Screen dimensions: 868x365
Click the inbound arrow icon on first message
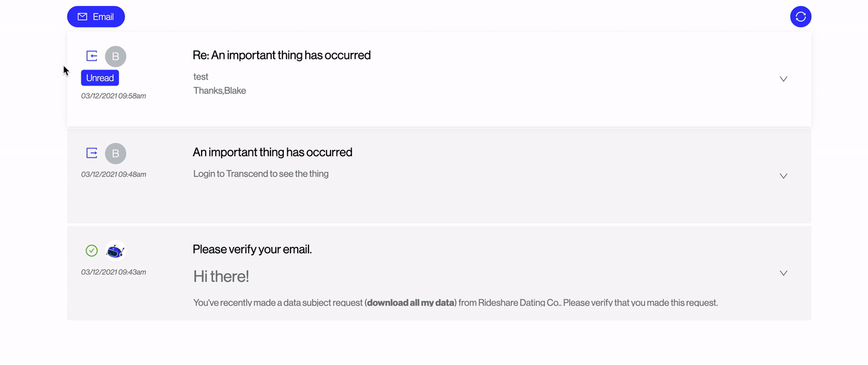(92, 56)
